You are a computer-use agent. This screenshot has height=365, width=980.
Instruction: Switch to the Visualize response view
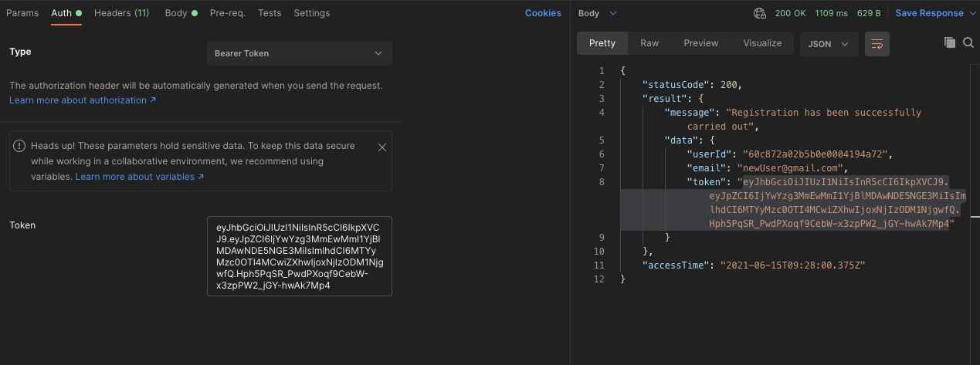pyautogui.click(x=762, y=43)
